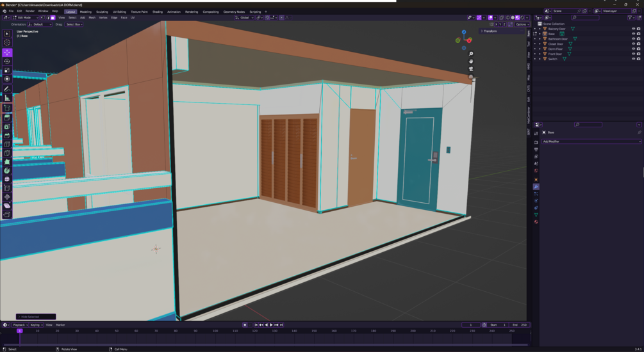Select Dorm Floor in the outliner
Image resolution: width=644 pixels, height=352 pixels.
coord(556,49)
